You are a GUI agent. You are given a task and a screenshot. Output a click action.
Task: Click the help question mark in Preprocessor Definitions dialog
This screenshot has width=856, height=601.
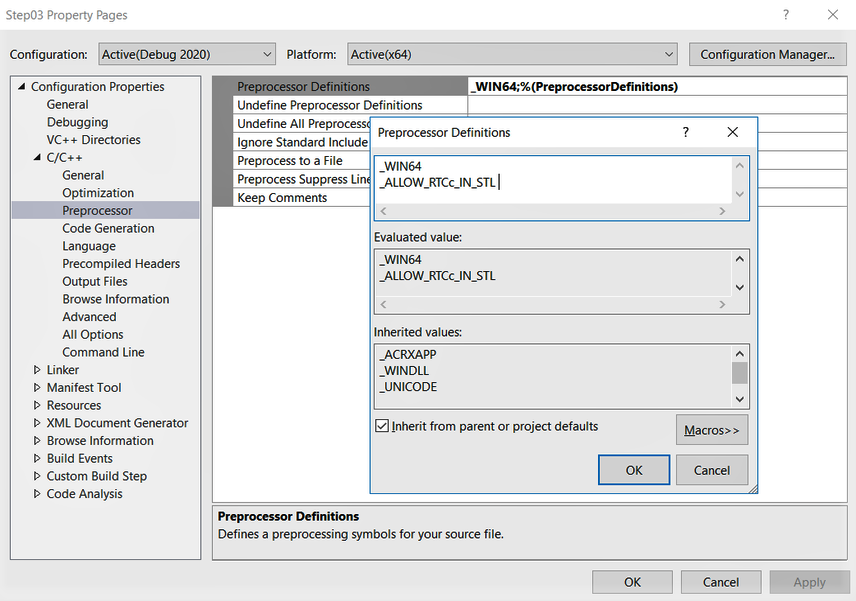685,132
